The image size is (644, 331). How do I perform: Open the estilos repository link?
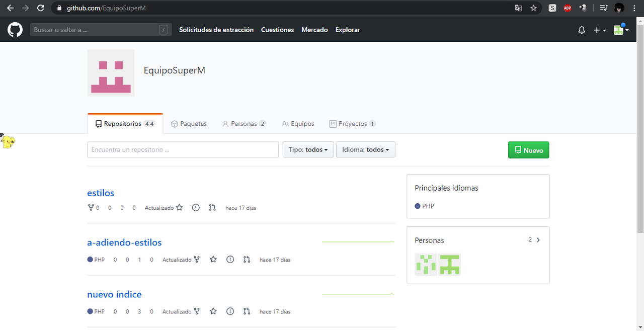[x=101, y=193]
